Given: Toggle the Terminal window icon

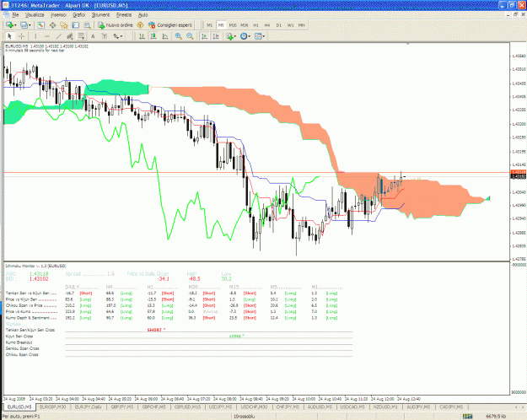Looking at the screenshot, I should pos(76,25).
